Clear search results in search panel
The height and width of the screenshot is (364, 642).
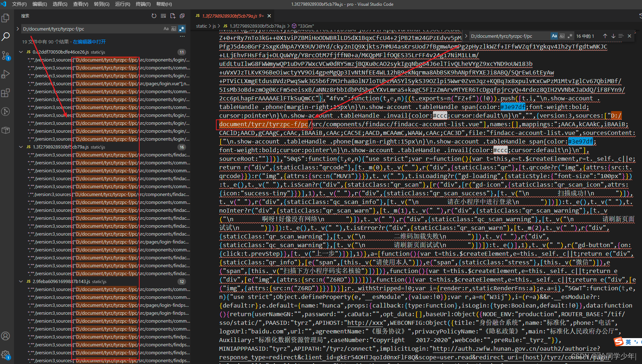coord(163,16)
